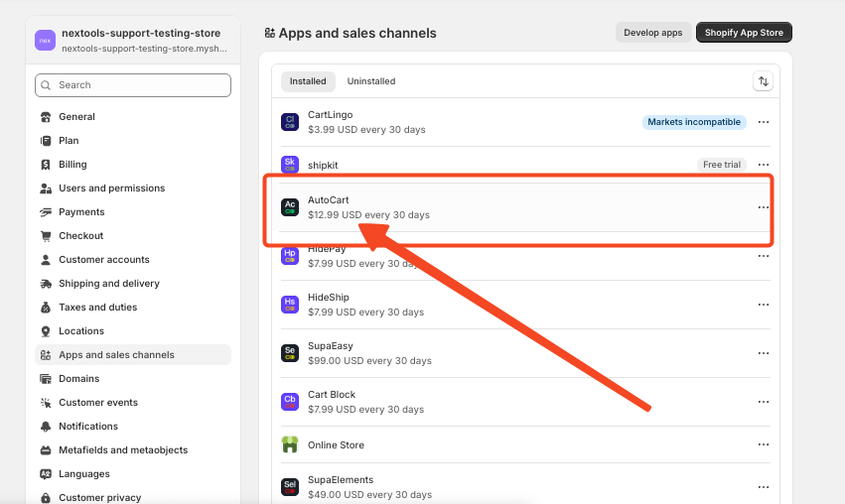
Task: Open Billing settings in sidebar
Action: [x=72, y=165]
